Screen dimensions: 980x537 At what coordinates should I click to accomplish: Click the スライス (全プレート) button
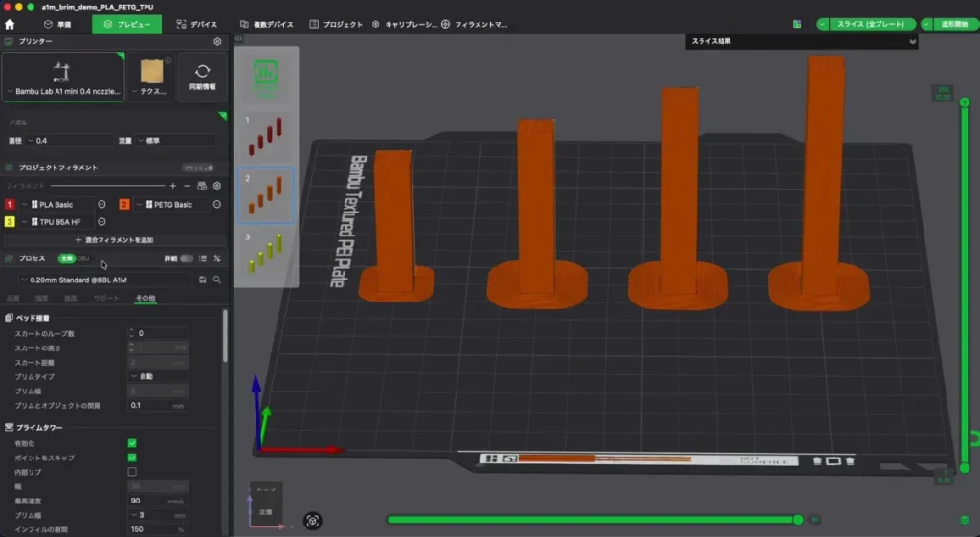click(872, 24)
